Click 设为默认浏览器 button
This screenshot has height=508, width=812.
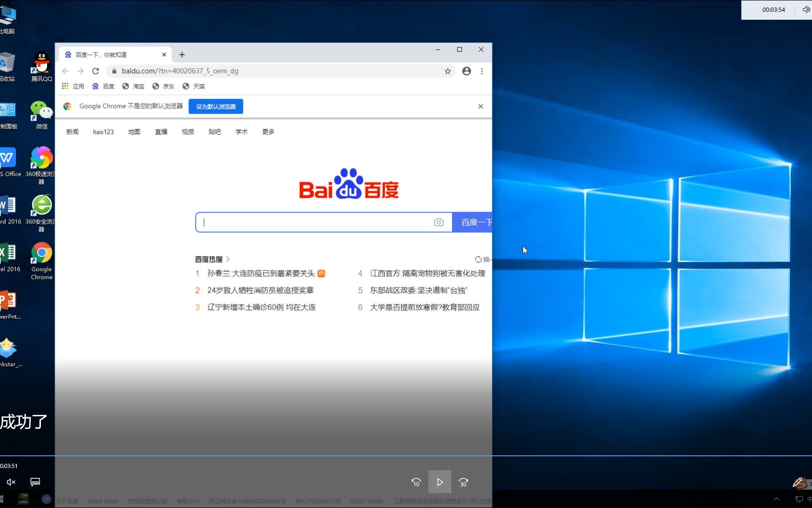click(216, 106)
